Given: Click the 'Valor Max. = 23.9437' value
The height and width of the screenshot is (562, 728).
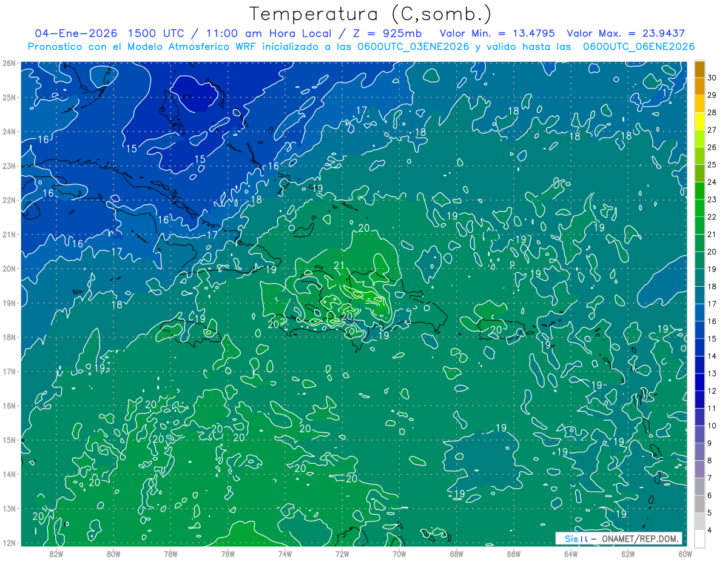Looking at the screenshot, I should (625, 33).
